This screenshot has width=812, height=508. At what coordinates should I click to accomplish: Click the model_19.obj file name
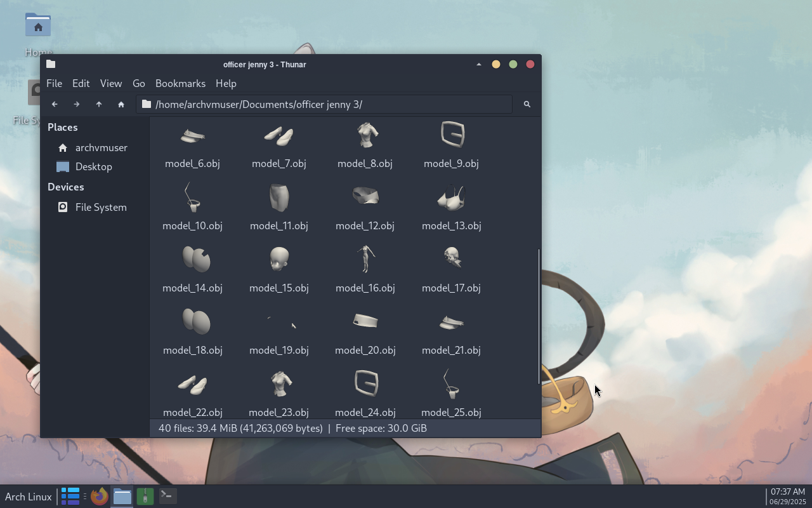[279, 350]
